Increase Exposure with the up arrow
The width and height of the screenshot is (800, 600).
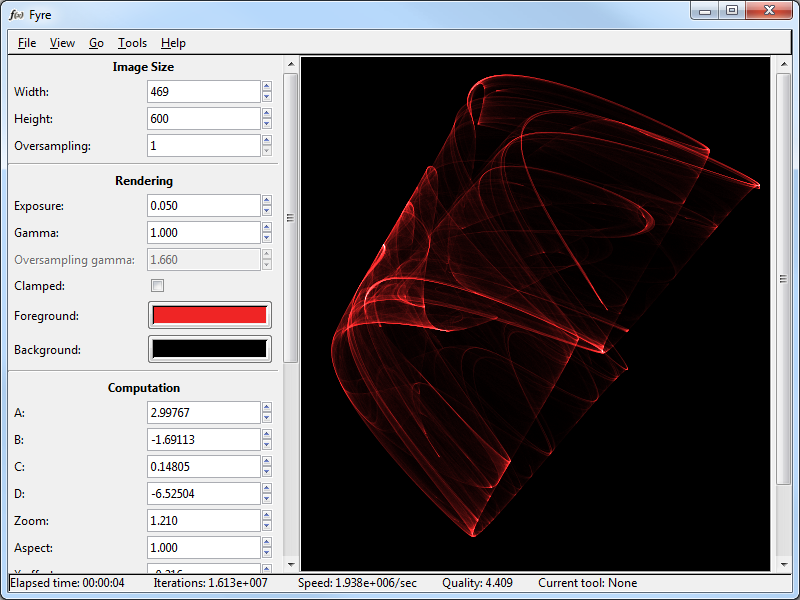click(267, 200)
